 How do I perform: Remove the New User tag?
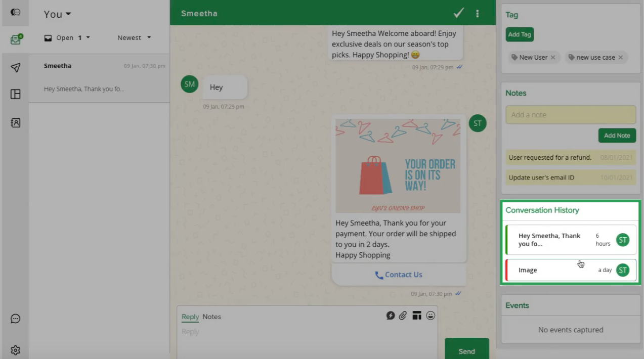coord(553,58)
